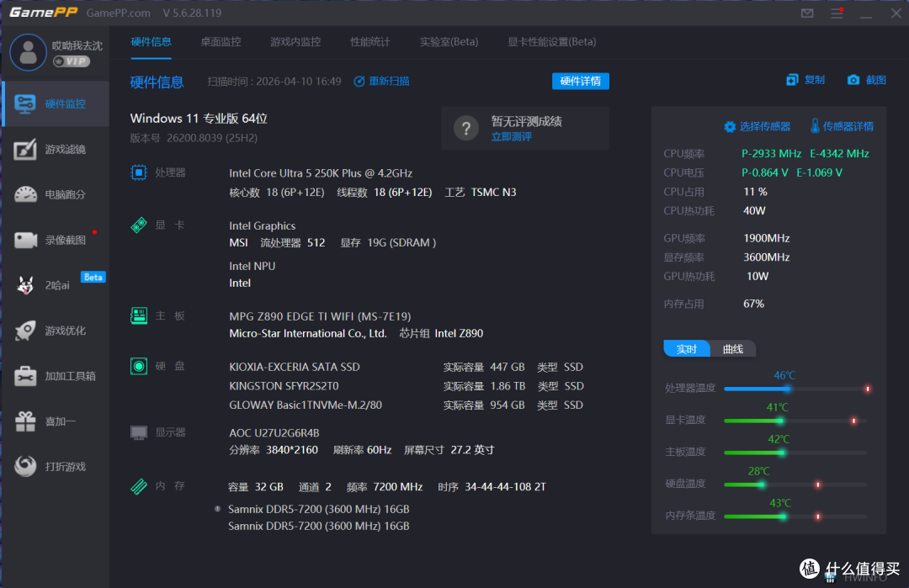Click the GamePP.com website text

pos(119,13)
